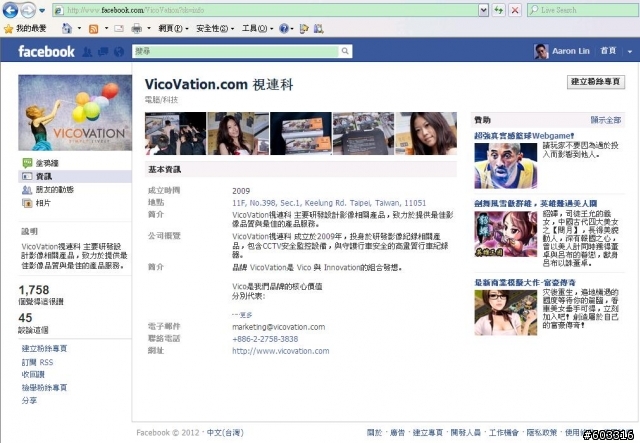The width and height of the screenshot is (640, 443).
Task: Click the browser Forward arrow button
Action: [28, 11]
